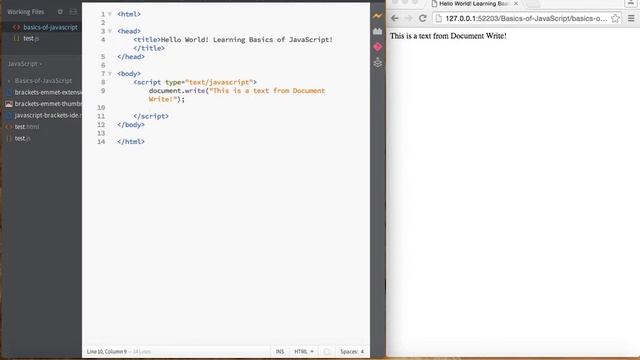Open the Chrome hamburger menu
640x360 pixels.
[x=631, y=18]
